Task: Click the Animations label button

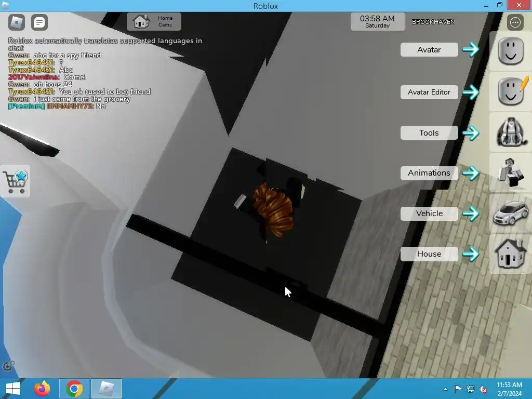Action: pyautogui.click(x=429, y=173)
